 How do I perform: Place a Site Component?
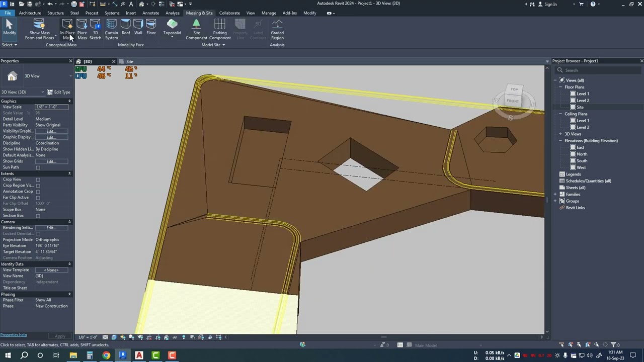coord(196,30)
